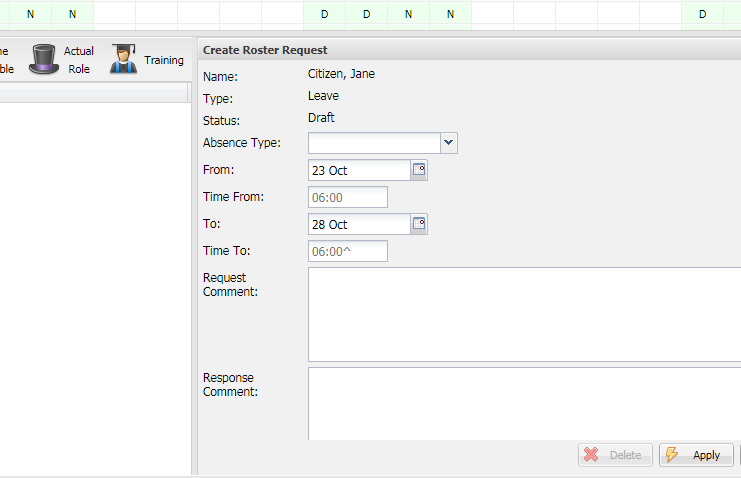Screen dimensions: 741x478
Task: Click the Apply button
Action: click(x=696, y=455)
